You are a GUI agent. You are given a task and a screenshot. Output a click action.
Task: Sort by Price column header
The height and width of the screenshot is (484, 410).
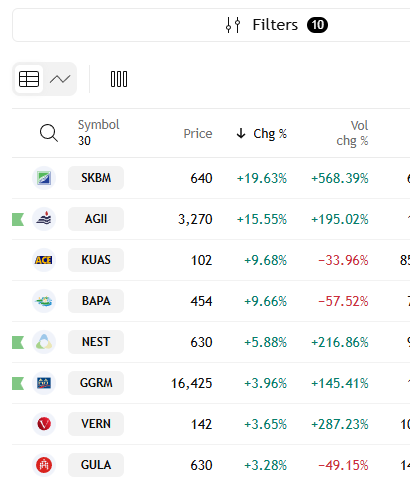pyautogui.click(x=198, y=134)
